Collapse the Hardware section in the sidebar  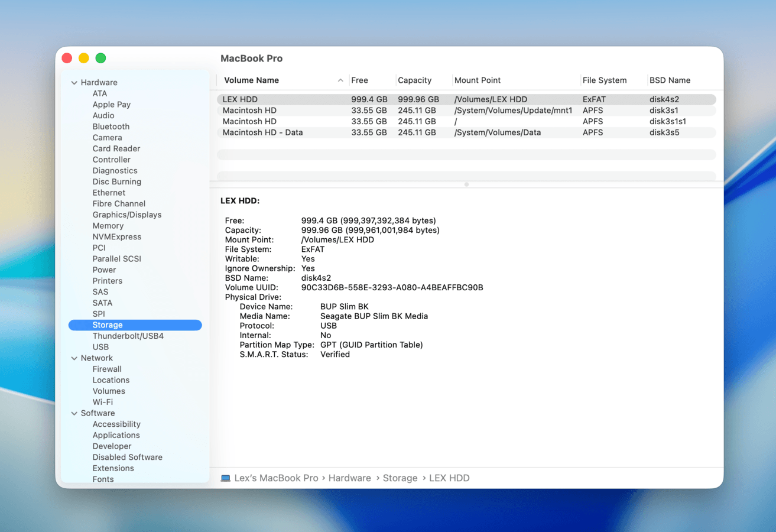[x=74, y=82]
